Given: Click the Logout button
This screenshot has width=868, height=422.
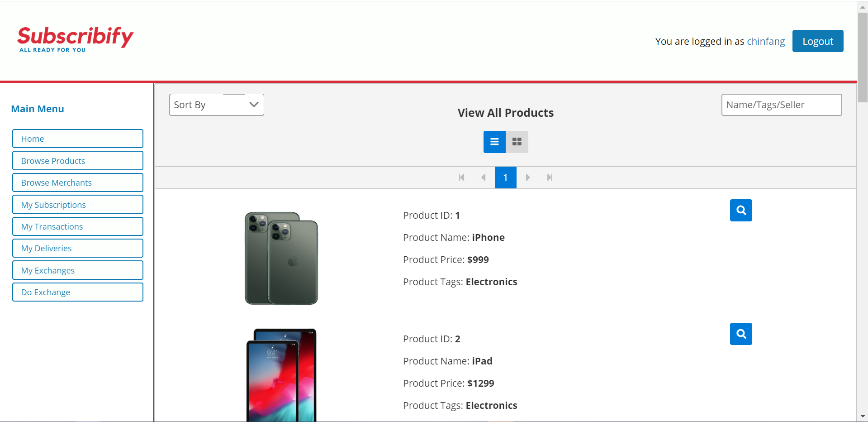Looking at the screenshot, I should 818,41.
